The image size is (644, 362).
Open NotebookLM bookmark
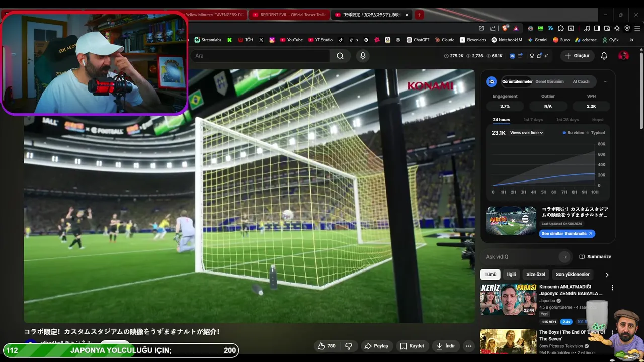click(x=506, y=40)
